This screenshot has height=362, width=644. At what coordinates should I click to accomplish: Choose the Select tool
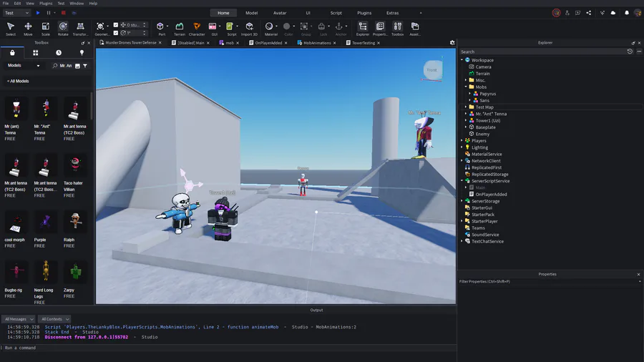click(x=11, y=29)
